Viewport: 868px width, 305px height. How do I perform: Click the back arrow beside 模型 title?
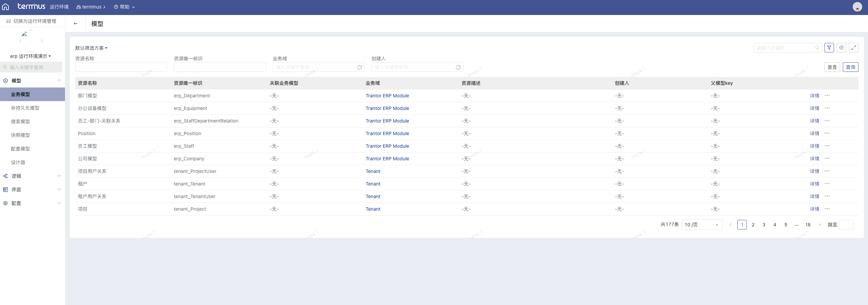coord(76,23)
